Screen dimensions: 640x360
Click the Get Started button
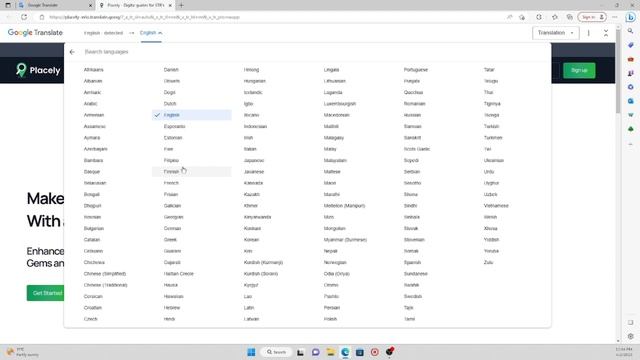[45, 293]
